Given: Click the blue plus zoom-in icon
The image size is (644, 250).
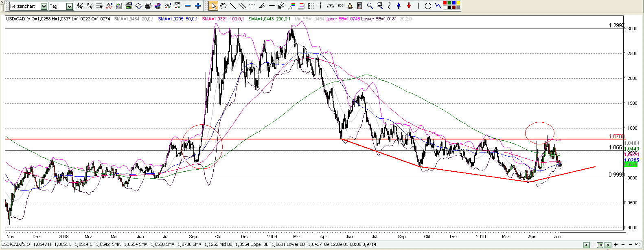Looking at the screenshot, I should point(197,6).
